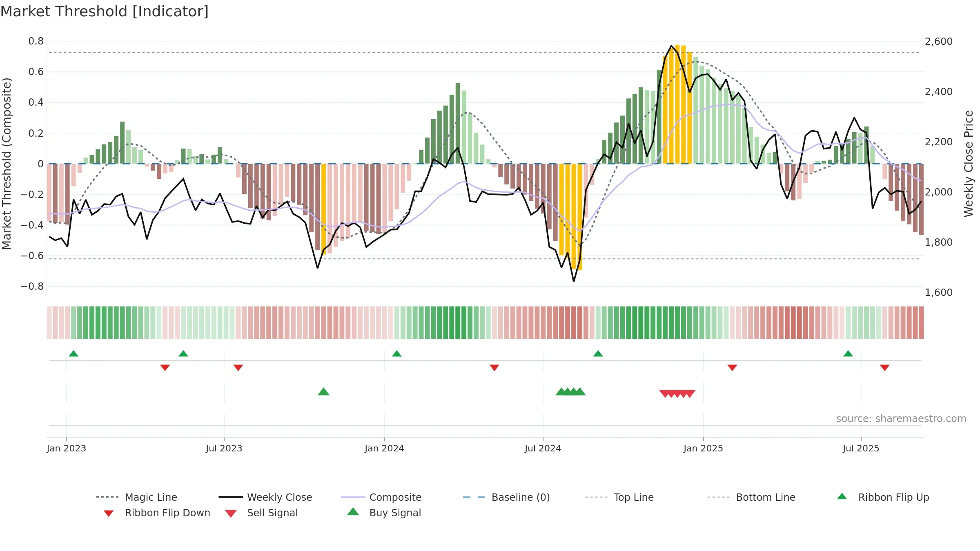Click the Jul 2024 x-axis label
Image resolution: width=980 pixels, height=551 pixels.
click(543, 448)
